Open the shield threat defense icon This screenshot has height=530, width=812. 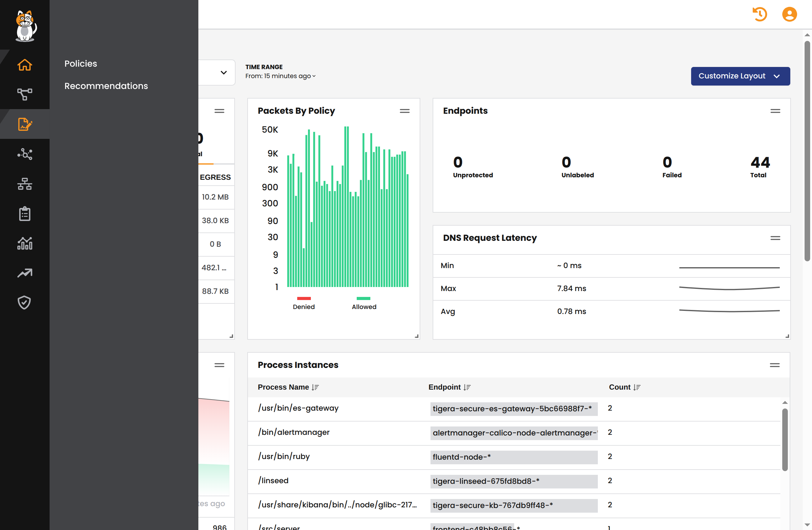[x=24, y=303]
